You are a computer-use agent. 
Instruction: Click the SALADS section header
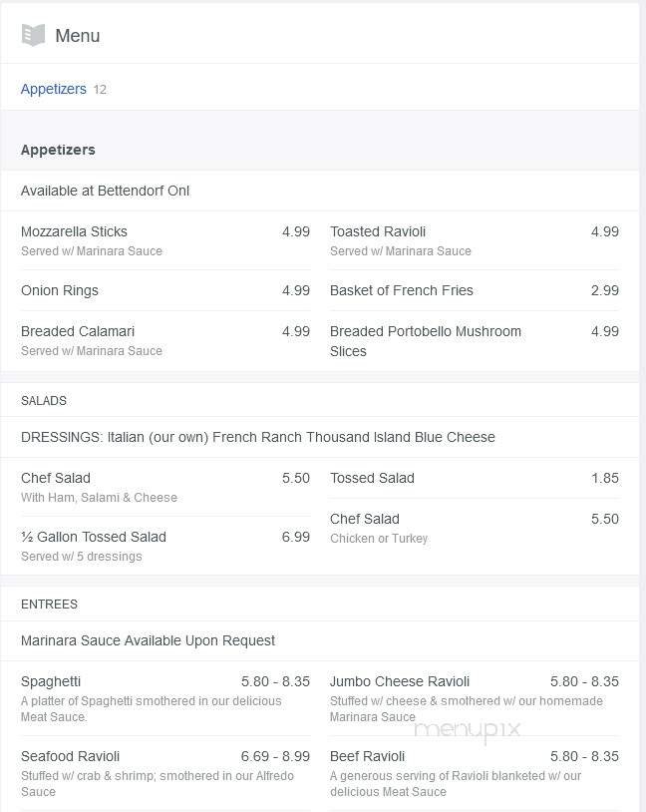42,400
